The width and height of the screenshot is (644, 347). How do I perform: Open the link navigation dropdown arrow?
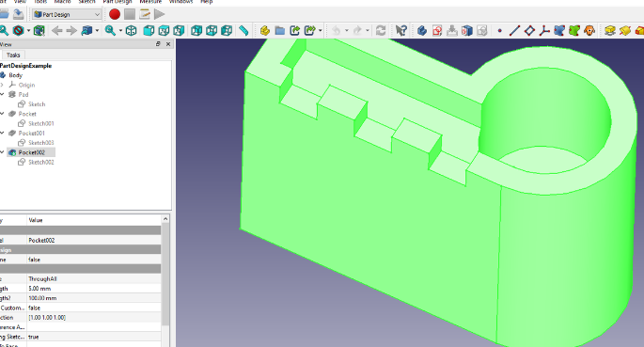pyautogui.click(x=97, y=30)
